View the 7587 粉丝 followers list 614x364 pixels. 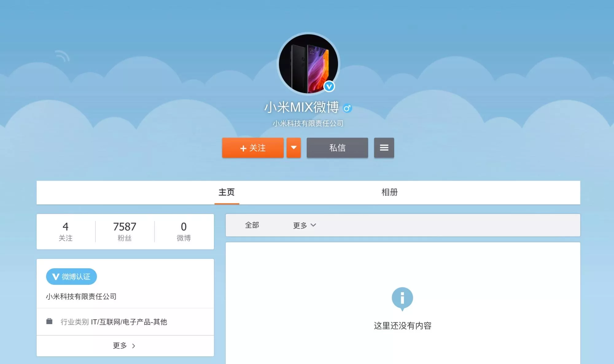pyautogui.click(x=125, y=231)
